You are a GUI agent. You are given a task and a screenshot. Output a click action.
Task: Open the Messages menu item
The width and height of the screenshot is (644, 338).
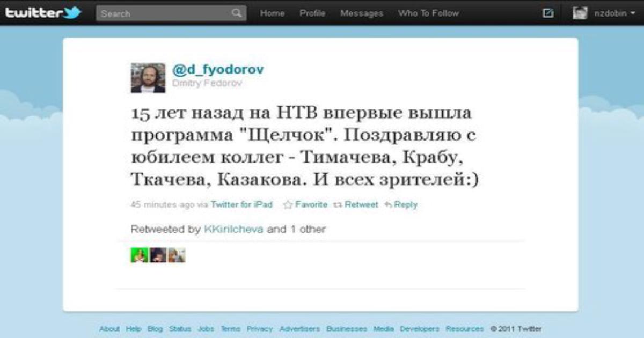362,13
